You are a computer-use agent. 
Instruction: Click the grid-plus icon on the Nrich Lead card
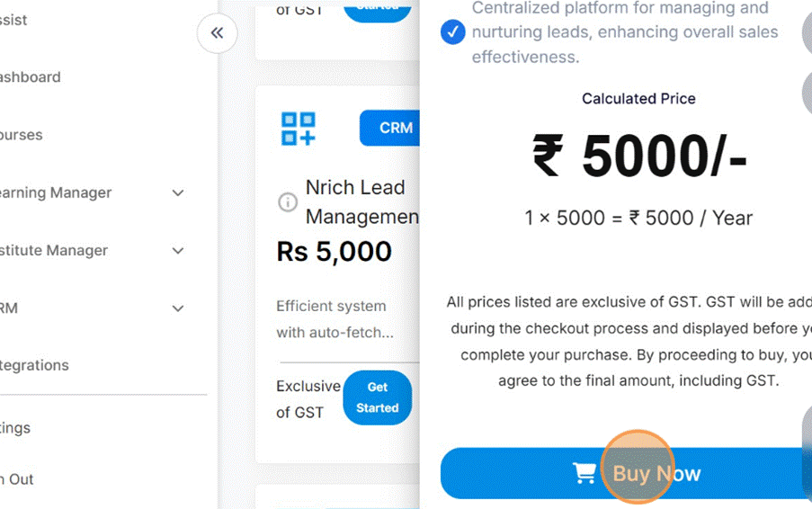pyautogui.click(x=299, y=129)
